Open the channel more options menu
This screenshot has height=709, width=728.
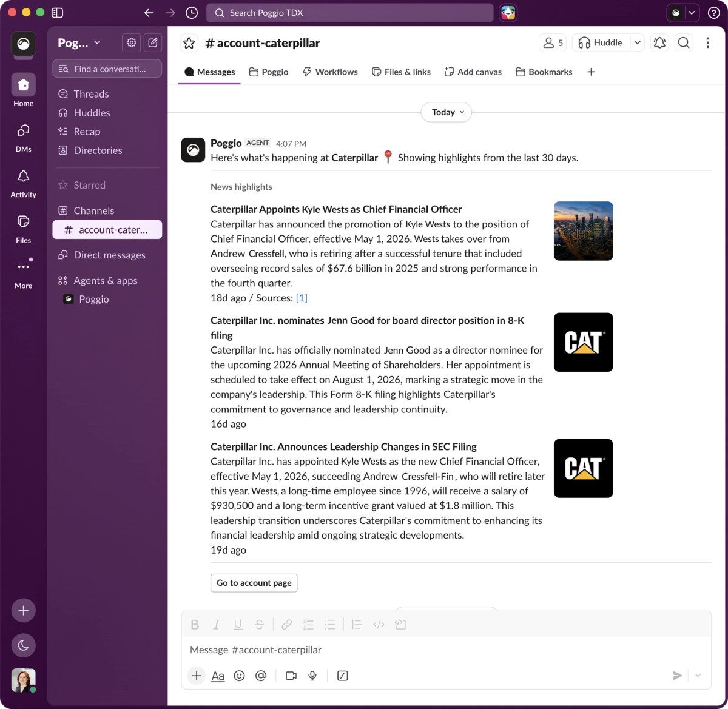(x=707, y=42)
